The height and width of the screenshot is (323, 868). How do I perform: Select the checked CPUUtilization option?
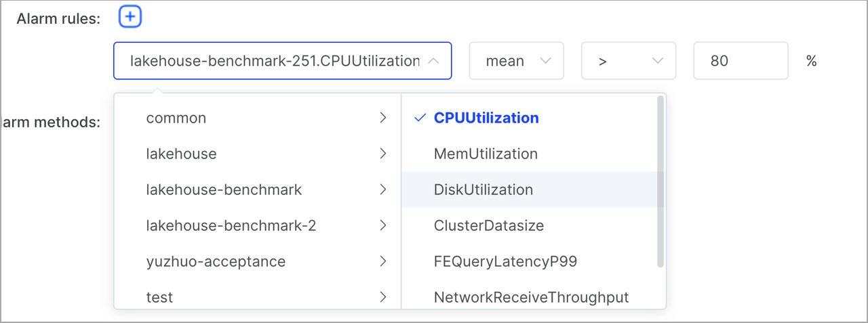(486, 118)
